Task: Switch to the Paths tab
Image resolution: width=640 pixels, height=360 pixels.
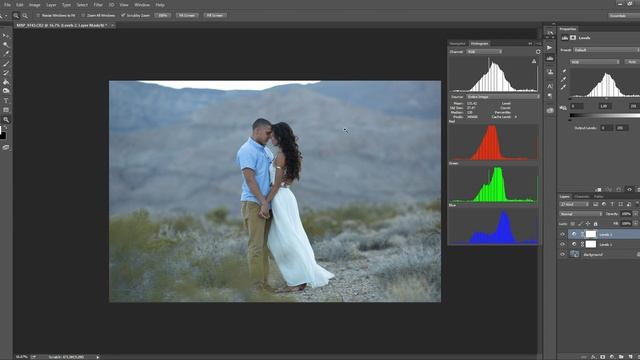Action: coord(598,197)
